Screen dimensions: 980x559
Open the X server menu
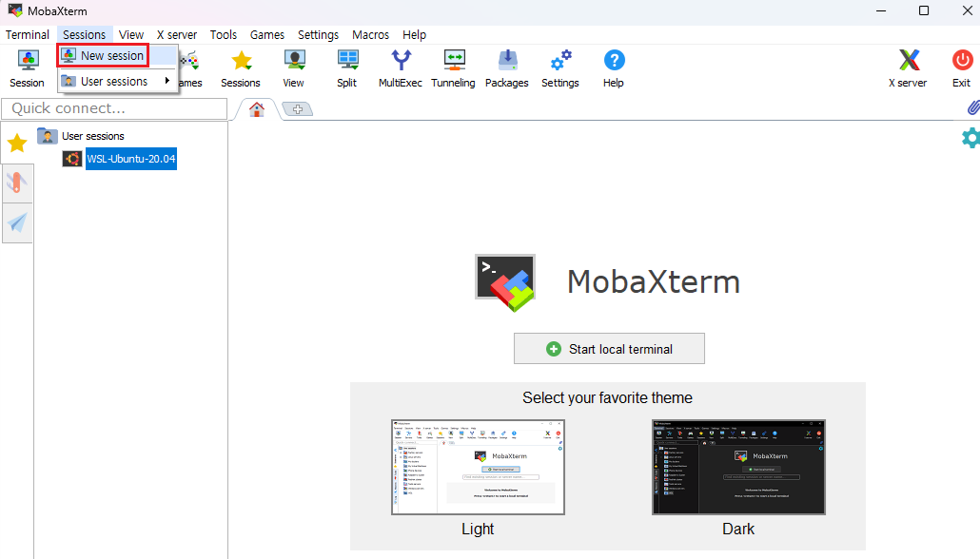coord(177,35)
